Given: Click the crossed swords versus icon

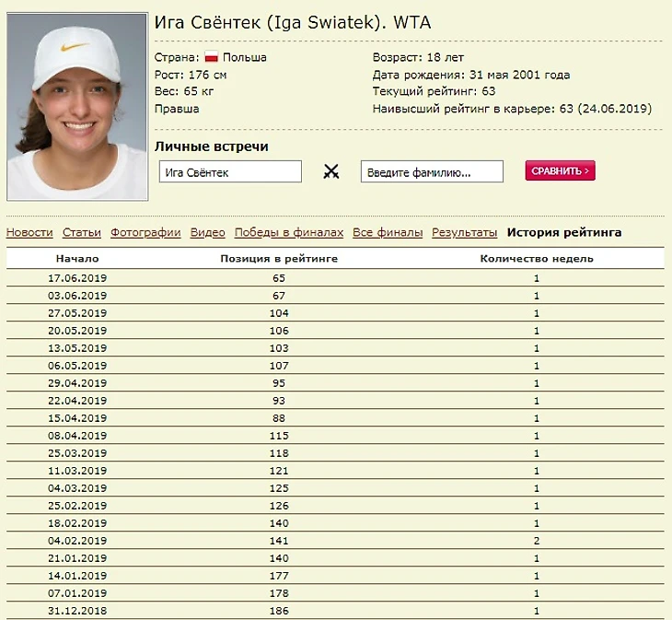Looking at the screenshot, I should coord(331,171).
